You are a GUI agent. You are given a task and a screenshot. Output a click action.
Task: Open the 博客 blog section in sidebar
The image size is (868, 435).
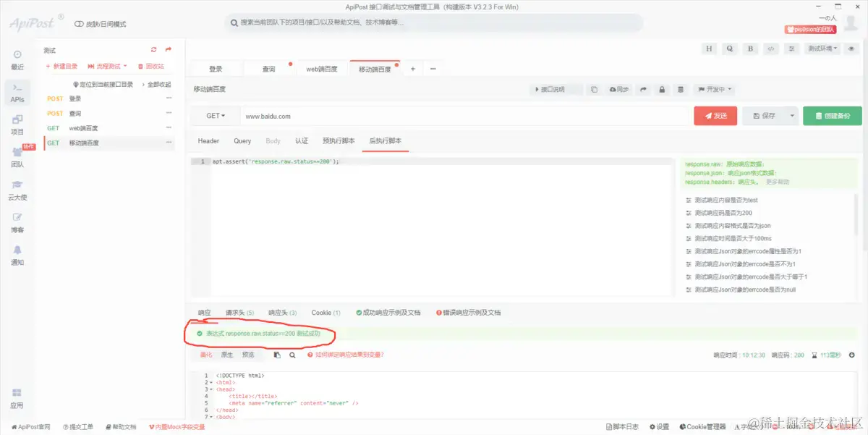tap(17, 223)
